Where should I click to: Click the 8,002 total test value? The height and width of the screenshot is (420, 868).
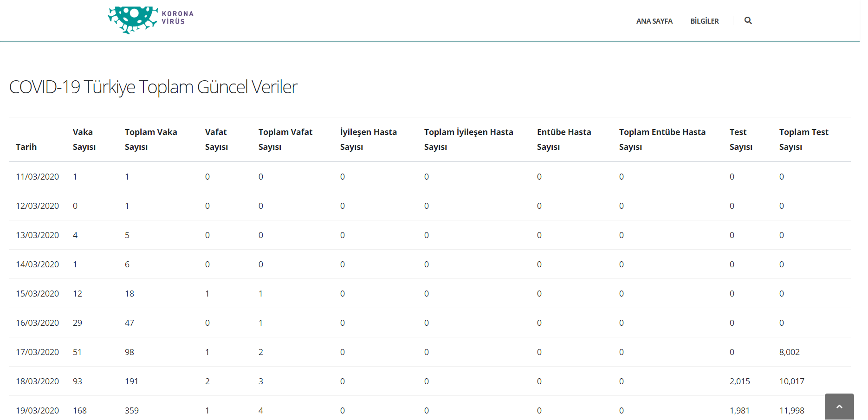[789, 352]
